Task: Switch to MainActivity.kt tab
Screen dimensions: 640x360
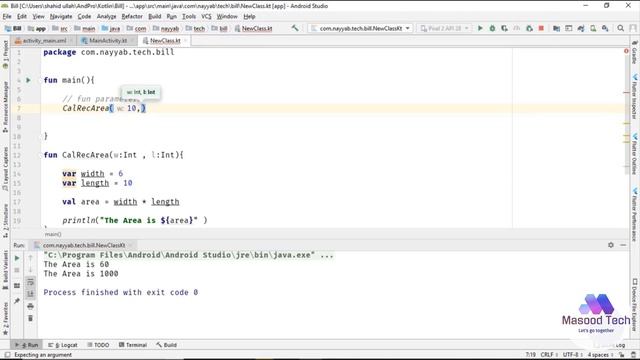Action: (x=108, y=40)
